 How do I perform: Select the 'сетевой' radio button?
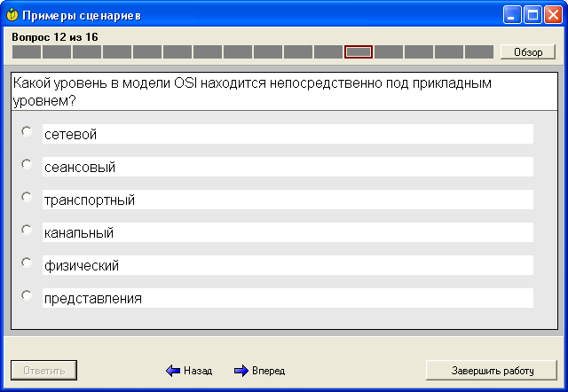27,131
